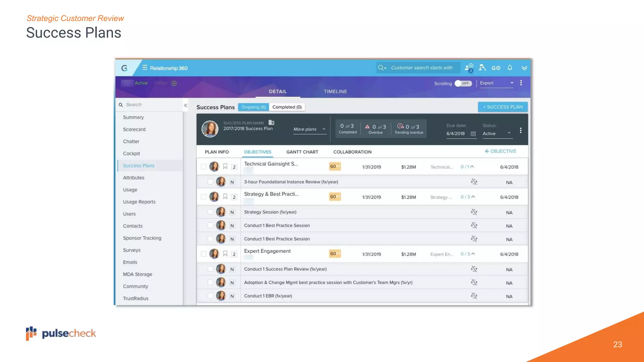Click sync-off icon on Conduct 1 EBR row

point(474,296)
